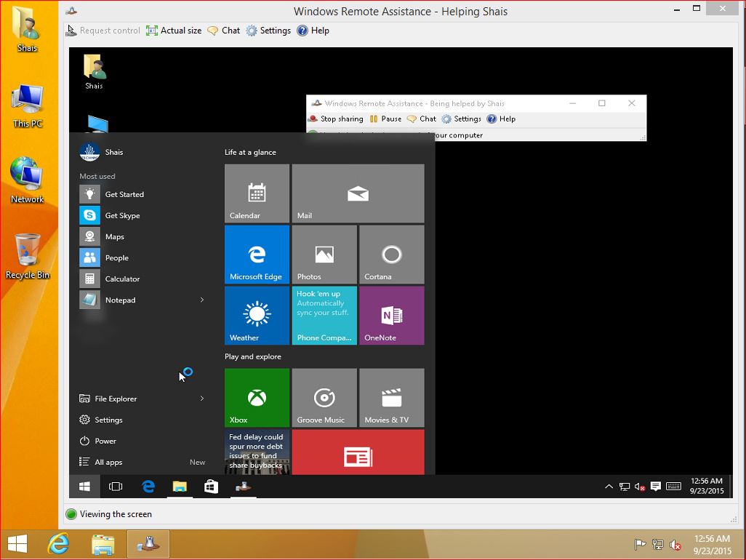
Task: Click the remote Windows 10 Start button
Action: (84, 487)
